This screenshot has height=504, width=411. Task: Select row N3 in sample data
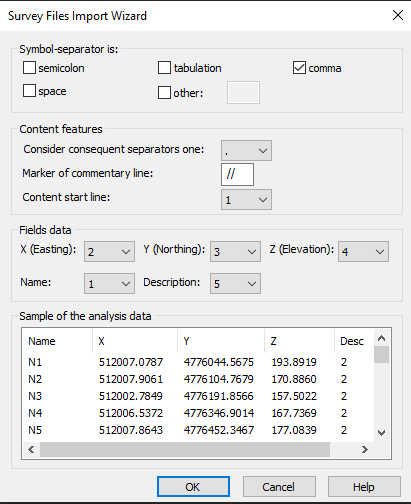(197, 396)
